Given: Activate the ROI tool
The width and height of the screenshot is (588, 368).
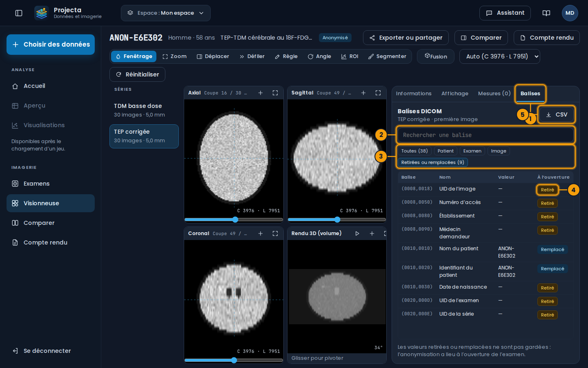Looking at the screenshot, I should [x=350, y=56].
